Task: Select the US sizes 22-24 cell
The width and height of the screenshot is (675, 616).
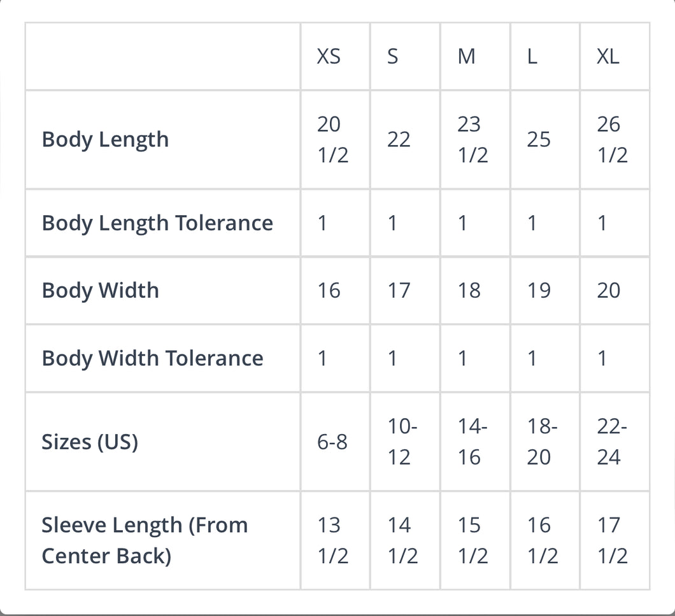Action: coord(613,442)
